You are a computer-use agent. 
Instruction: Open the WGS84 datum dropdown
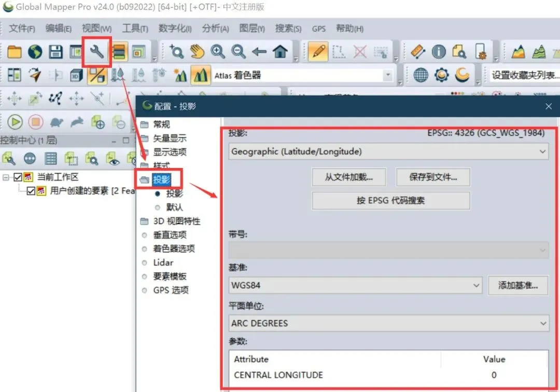[355, 285]
